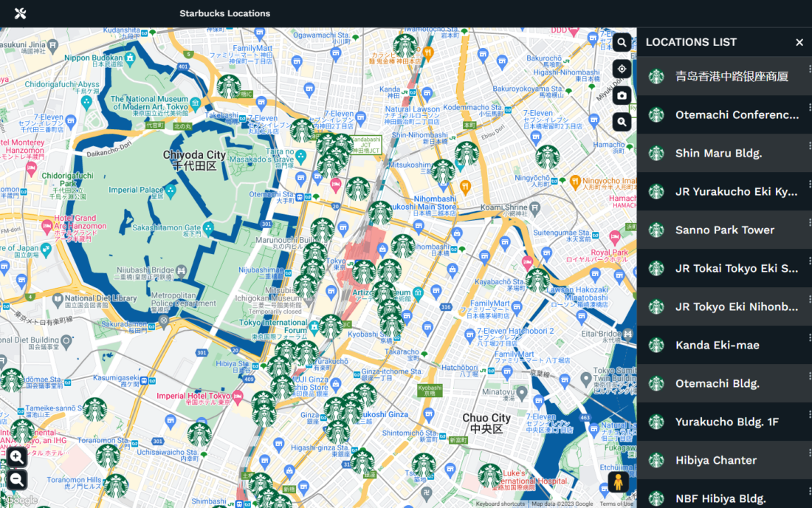Select Shin Maru Bldg. in locations list
Screen dimensions: 812x508
tap(724, 154)
